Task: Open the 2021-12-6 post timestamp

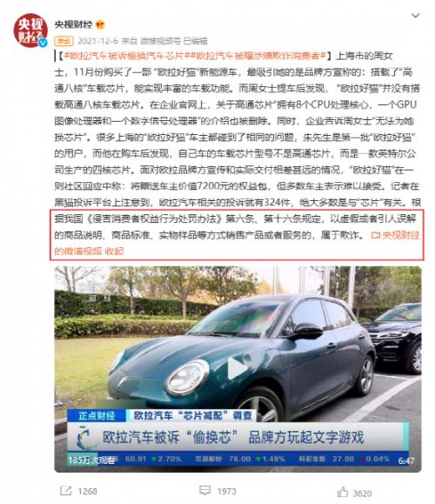Action: [97, 41]
